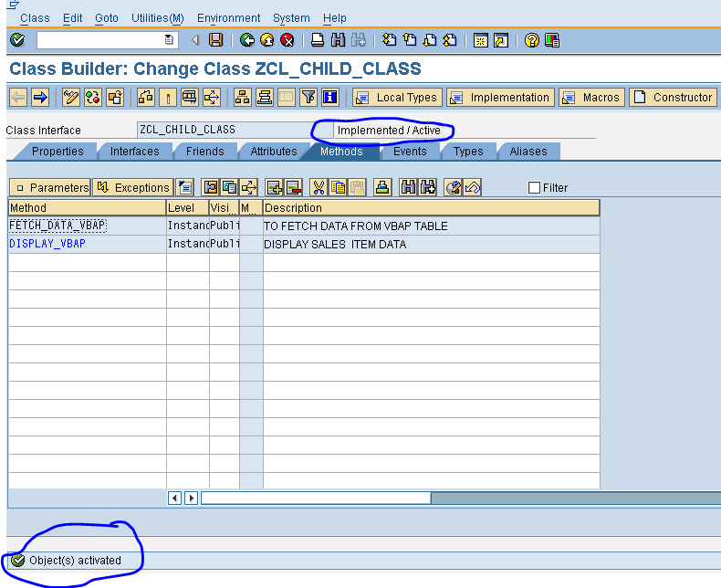Click the Implementation button
Image resolution: width=721 pixels, height=588 pixels.
501,98
